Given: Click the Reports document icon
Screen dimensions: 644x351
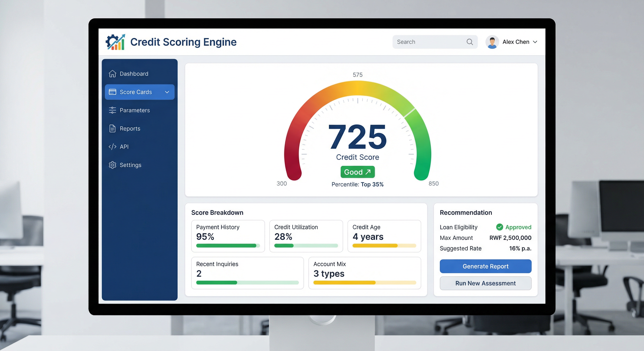Looking at the screenshot, I should coord(112,128).
